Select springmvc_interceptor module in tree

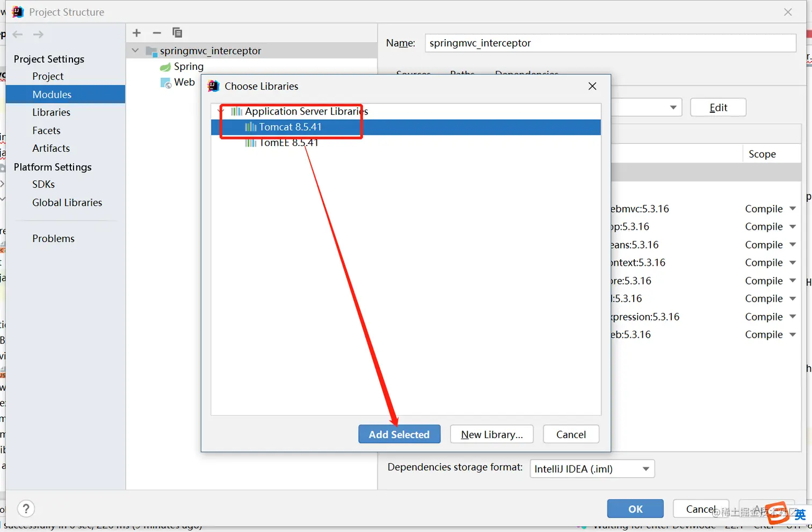pyautogui.click(x=211, y=51)
